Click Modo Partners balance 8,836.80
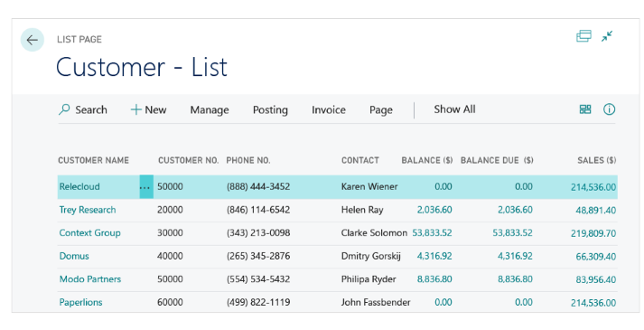This screenshot has height=330, width=644. point(434,279)
